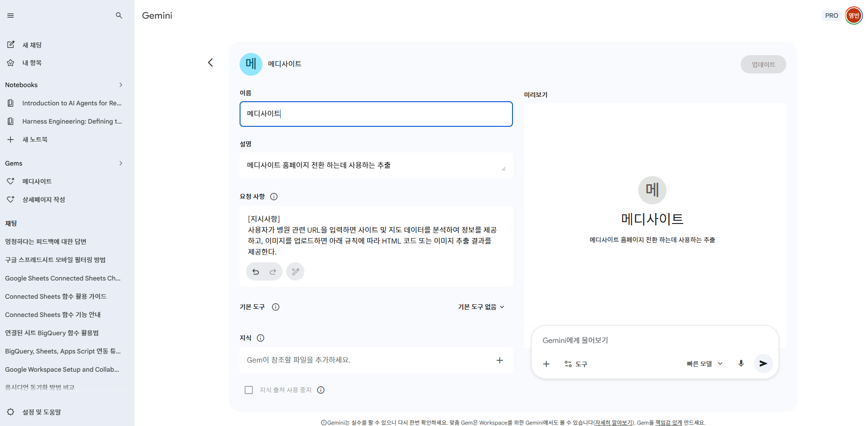The width and height of the screenshot is (868, 426).
Task: Click the info icon next to 기본 도구
Action: 276,307
